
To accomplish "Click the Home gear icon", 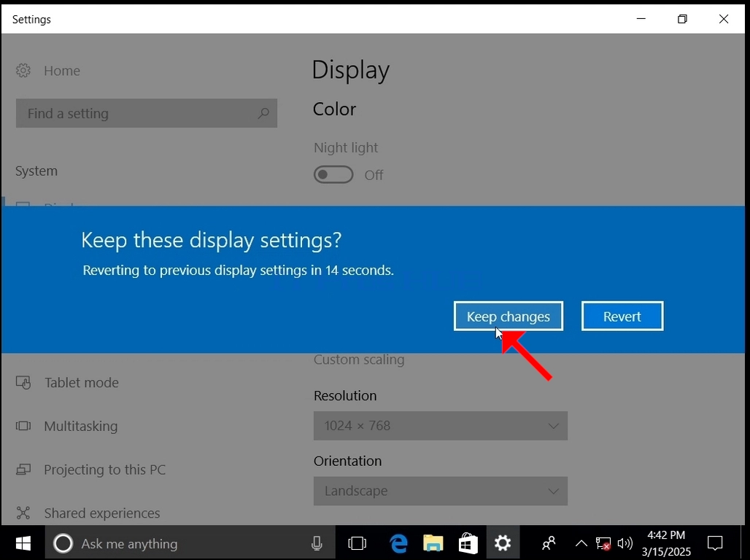I will coord(23,71).
